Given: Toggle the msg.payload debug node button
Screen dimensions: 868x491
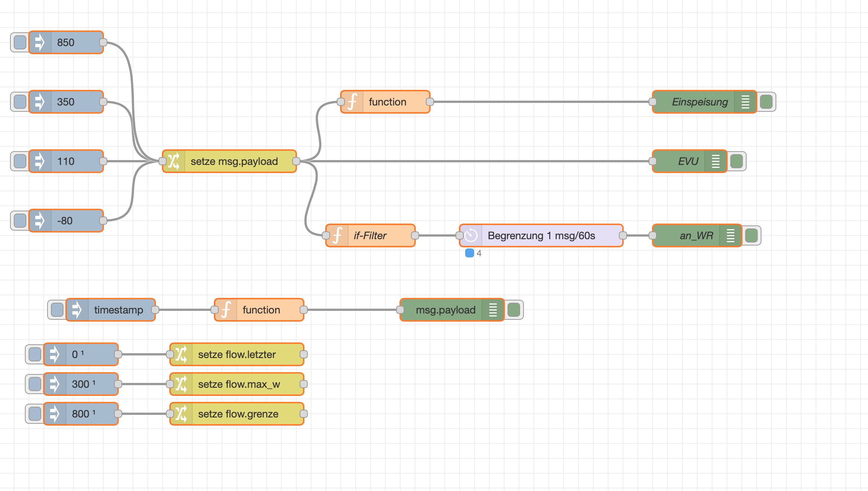Looking at the screenshot, I should click(513, 310).
